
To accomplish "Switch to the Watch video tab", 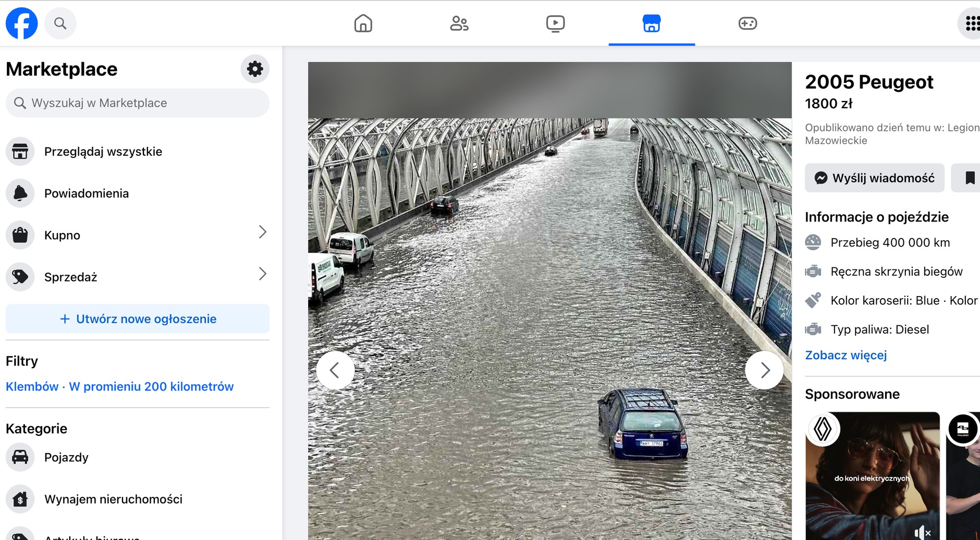I will click(556, 23).
